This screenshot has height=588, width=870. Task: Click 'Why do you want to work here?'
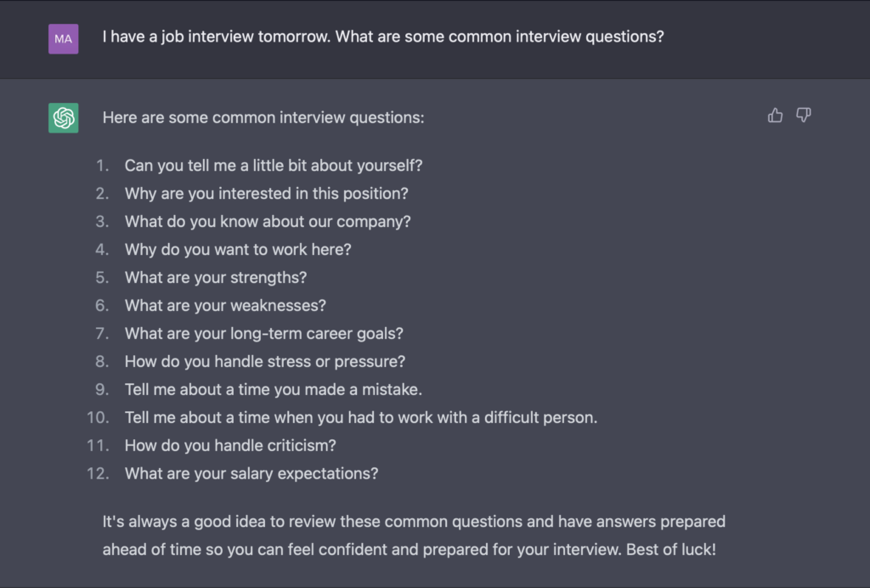[x=238, y=249]
